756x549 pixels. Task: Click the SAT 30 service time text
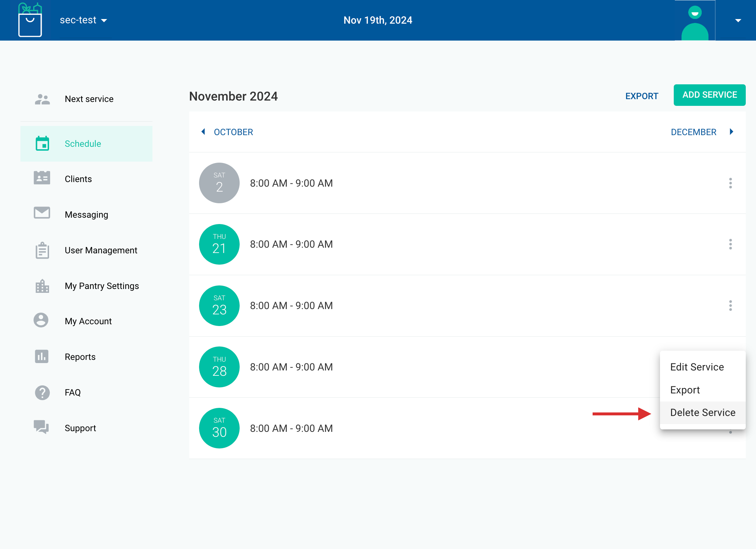coord(292,428)
